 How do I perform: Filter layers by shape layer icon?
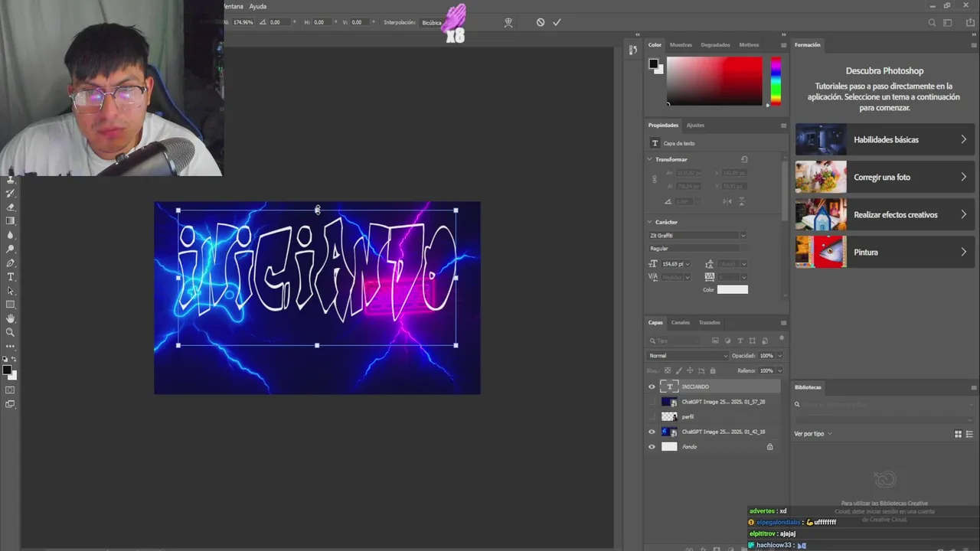752,341
